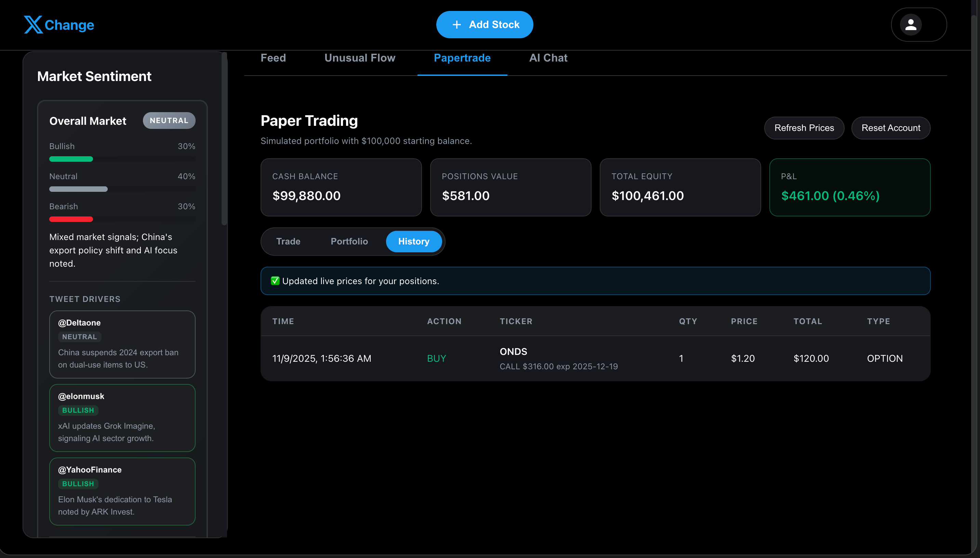Open the Unusual Flow tab
This screenshot has width=980, height=558.
coord(359,58)
